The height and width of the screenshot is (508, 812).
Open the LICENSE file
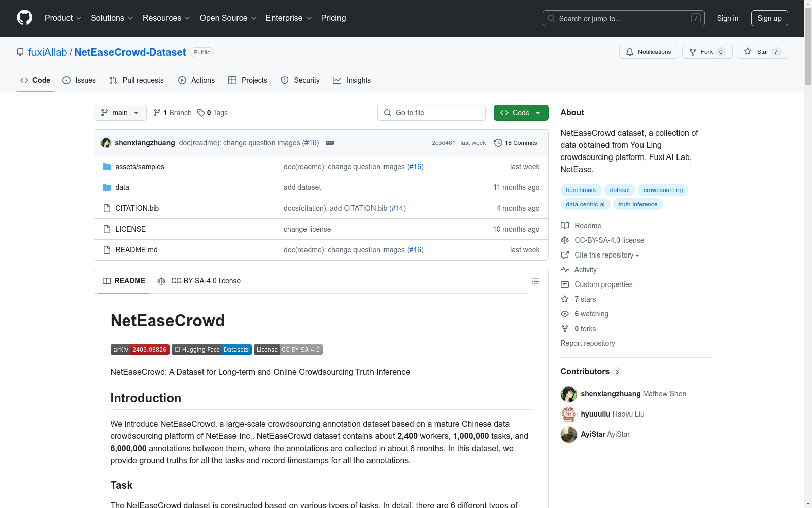[x=130, y=229]
